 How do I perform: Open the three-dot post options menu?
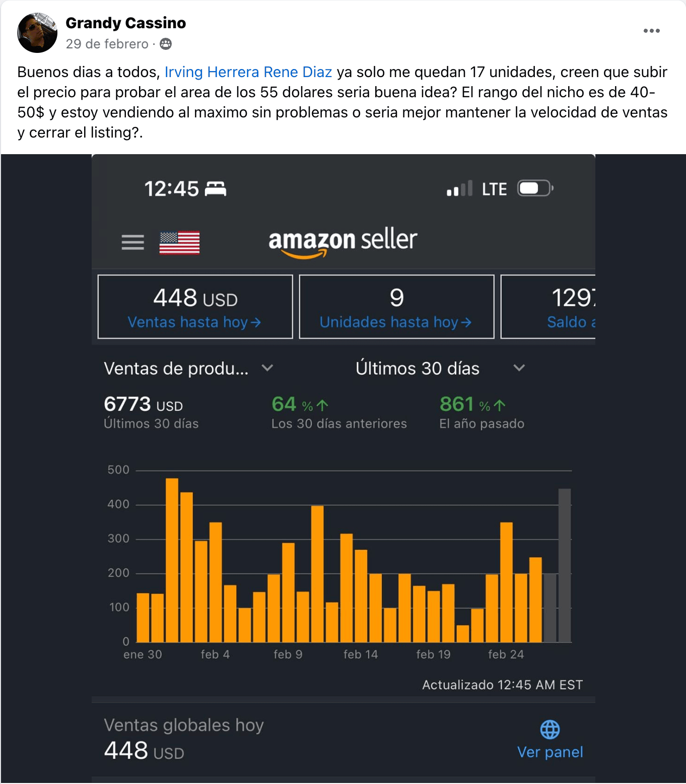651,31
